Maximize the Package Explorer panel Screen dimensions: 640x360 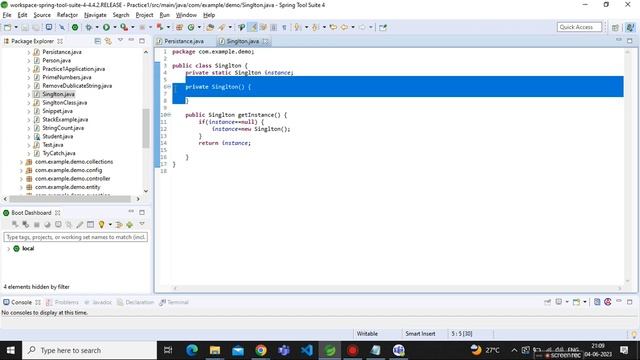click(142, 41)
